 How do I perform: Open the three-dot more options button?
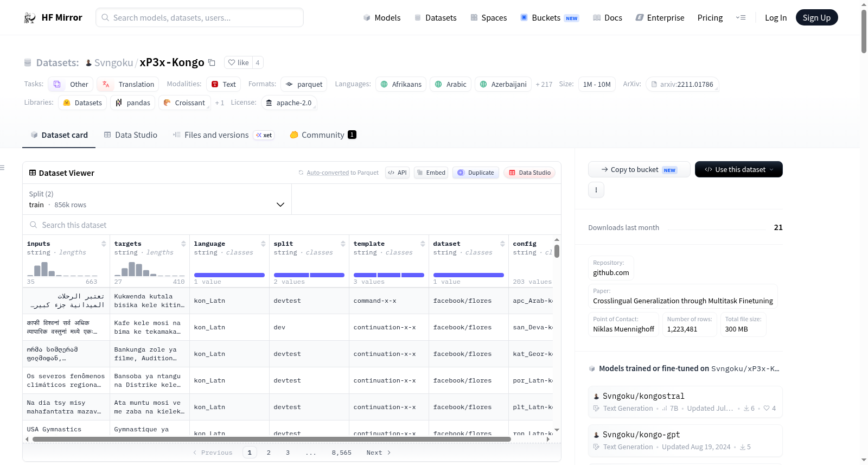click(596, 190)
